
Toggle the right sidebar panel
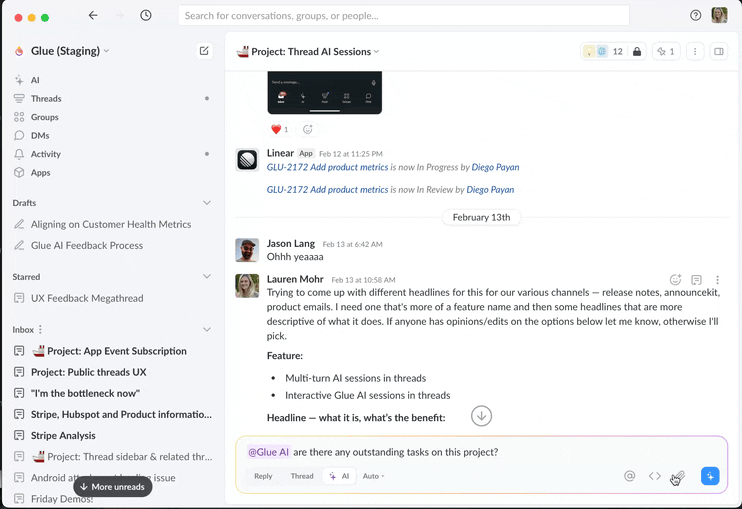[718, 52]
